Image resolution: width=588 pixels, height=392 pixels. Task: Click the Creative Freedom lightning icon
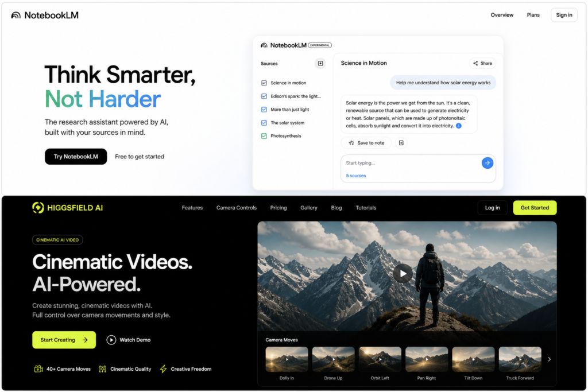click(x=163, y=369)
